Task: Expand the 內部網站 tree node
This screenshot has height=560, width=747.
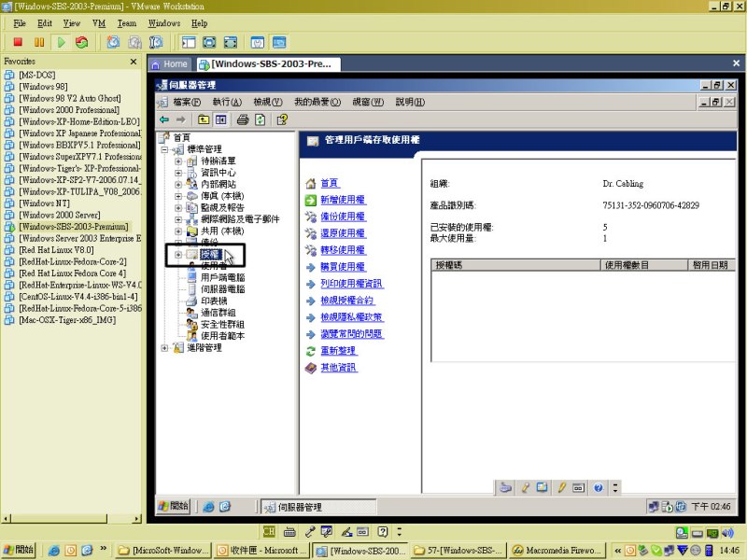Action: click(x=177, y=184)
